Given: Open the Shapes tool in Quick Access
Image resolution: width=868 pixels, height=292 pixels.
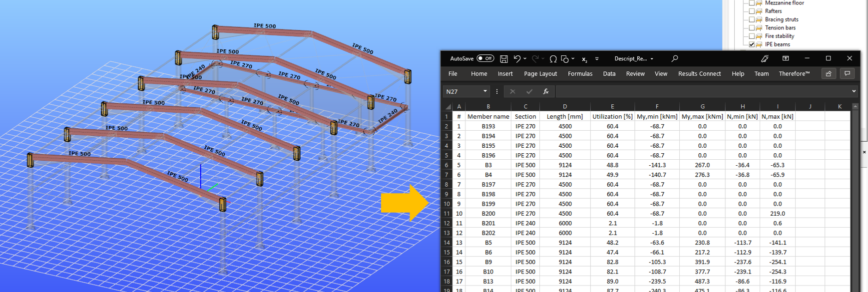Looking at the screenshot, I should 565,59.
